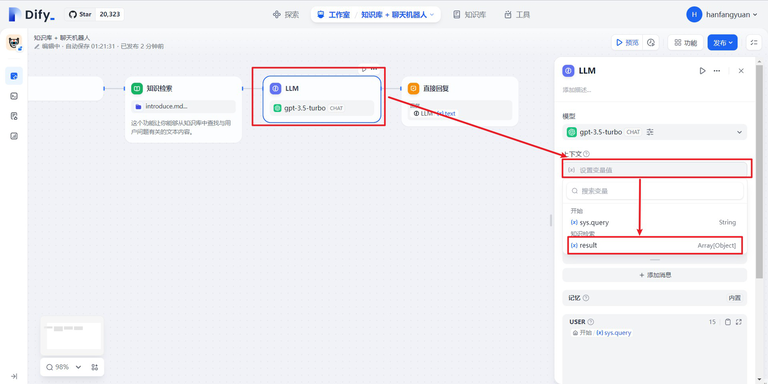Click the memory built-in toggle label
This screenshot has width=768, height=384.
[734, 298]
